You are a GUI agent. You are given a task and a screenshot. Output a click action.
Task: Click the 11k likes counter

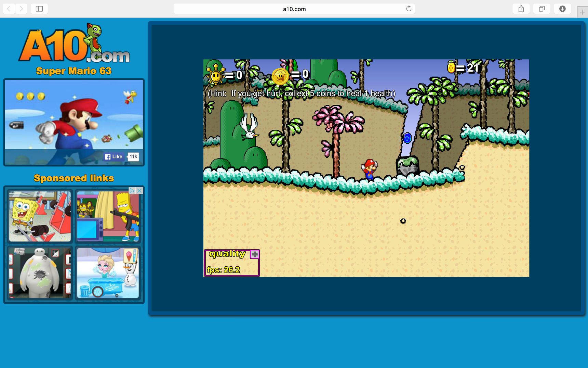(133, 156)
